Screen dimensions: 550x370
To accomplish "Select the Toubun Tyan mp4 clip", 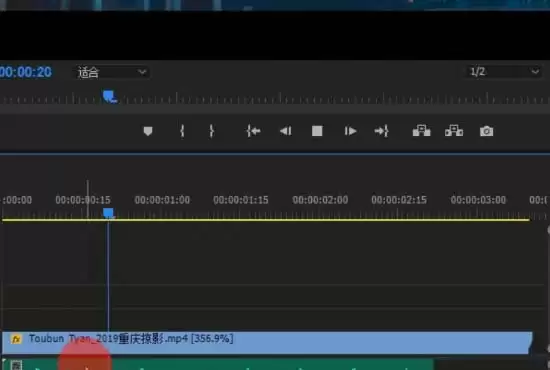I will [x=267, y=342].
